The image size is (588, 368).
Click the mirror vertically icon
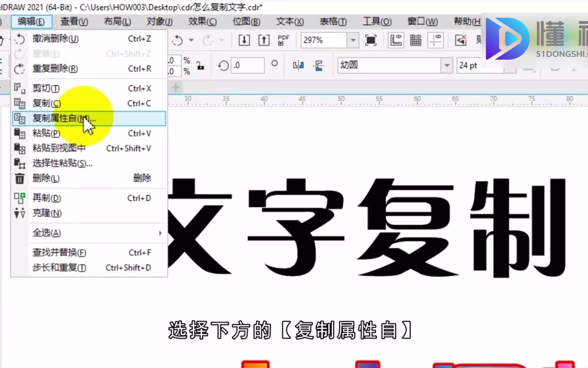[x=318, y=65]
